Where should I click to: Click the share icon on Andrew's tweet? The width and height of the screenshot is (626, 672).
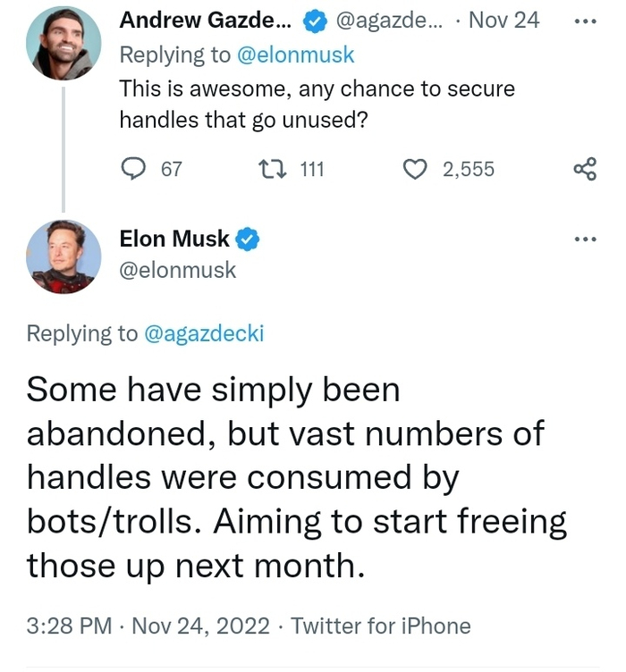click(x=585, y=169)
